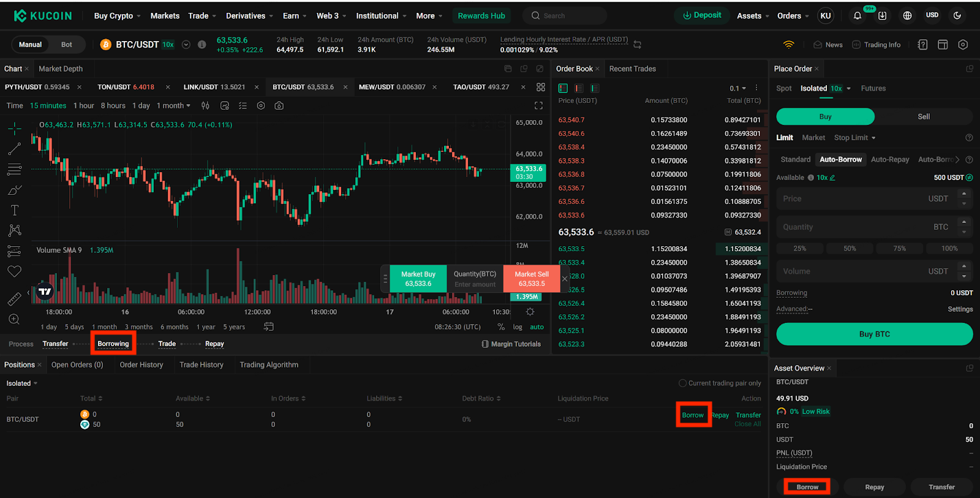Click the Deposit button
The image size is (980, 498).
point(702,15)
